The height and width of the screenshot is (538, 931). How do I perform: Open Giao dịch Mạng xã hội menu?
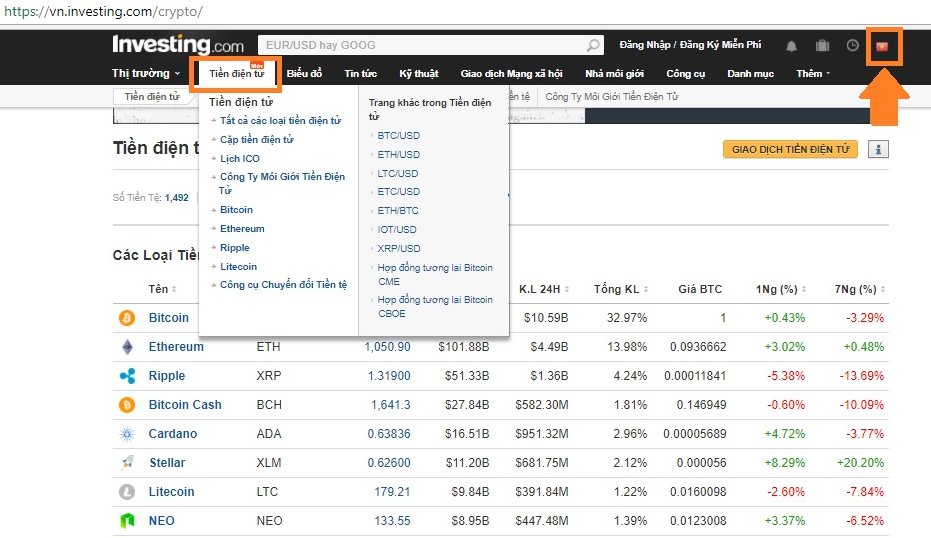coord(511,74)
